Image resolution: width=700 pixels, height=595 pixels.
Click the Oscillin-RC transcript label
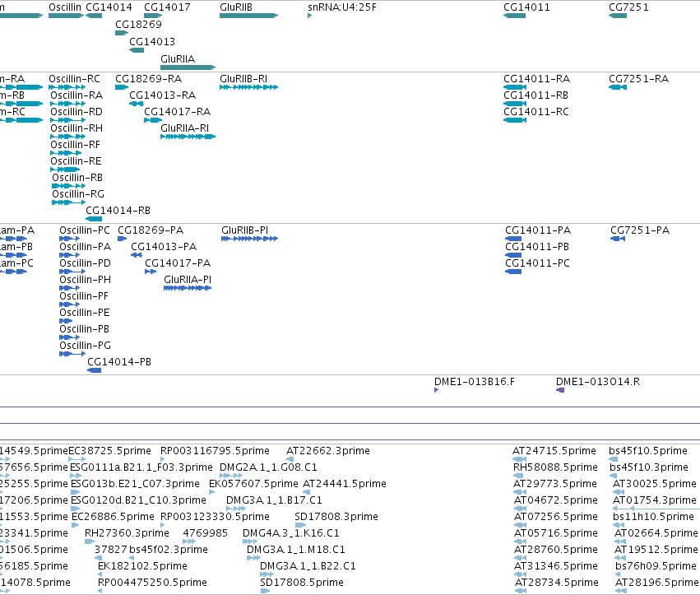pos(74,79)
